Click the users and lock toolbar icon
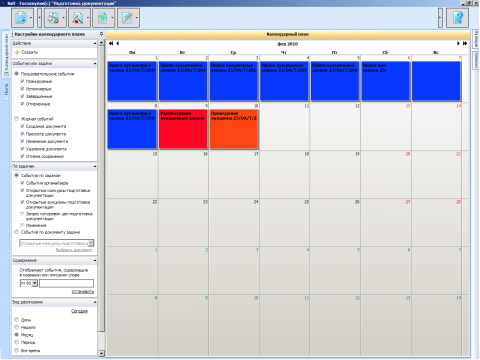Screen dimensions: 480x360 click(53, 18)
